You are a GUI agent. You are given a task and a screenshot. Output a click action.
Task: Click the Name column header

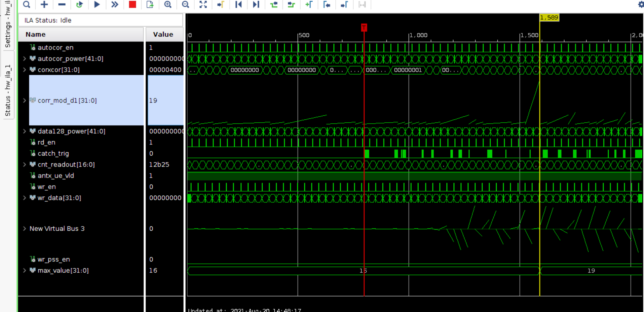point(81,34)
